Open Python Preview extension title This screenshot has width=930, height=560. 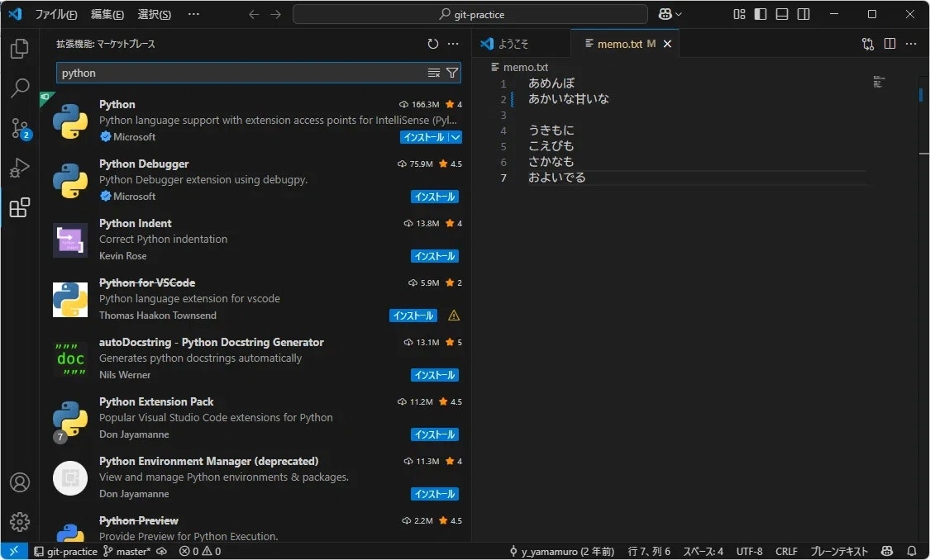click(x=139, y=521)
